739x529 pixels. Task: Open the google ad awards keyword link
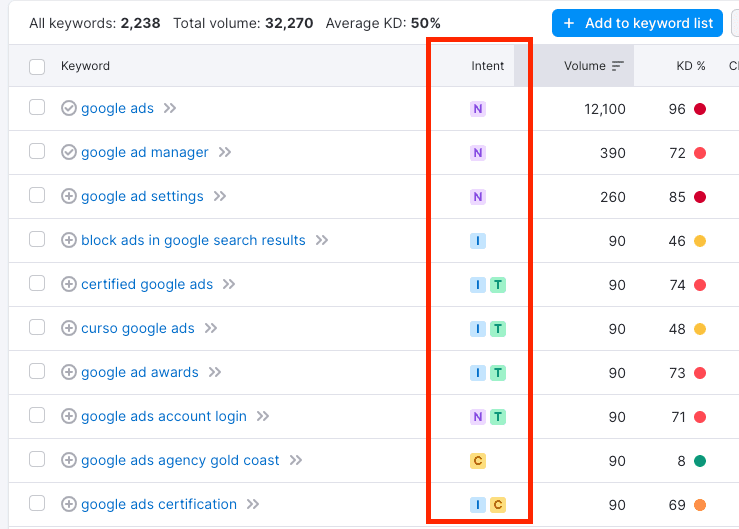click(x=140, y=372)
